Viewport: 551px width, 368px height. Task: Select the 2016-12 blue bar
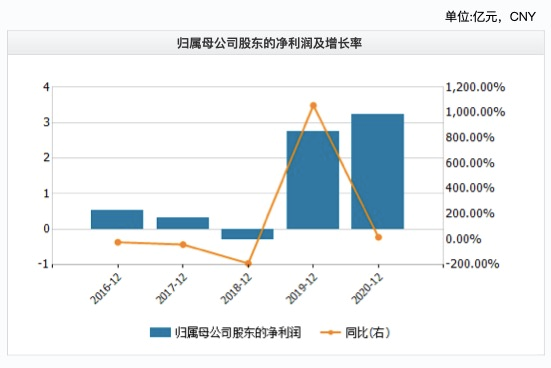[117, 219]
